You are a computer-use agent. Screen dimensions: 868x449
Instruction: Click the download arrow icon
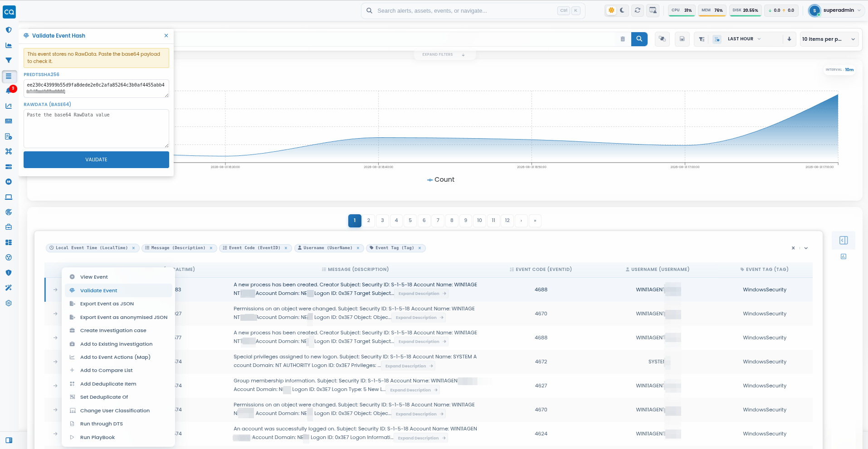pos(789,39)
